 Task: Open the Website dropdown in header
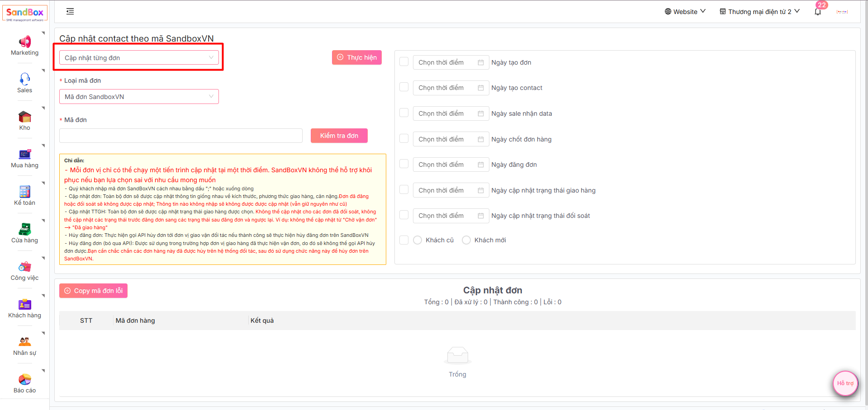tap(685, 12)
